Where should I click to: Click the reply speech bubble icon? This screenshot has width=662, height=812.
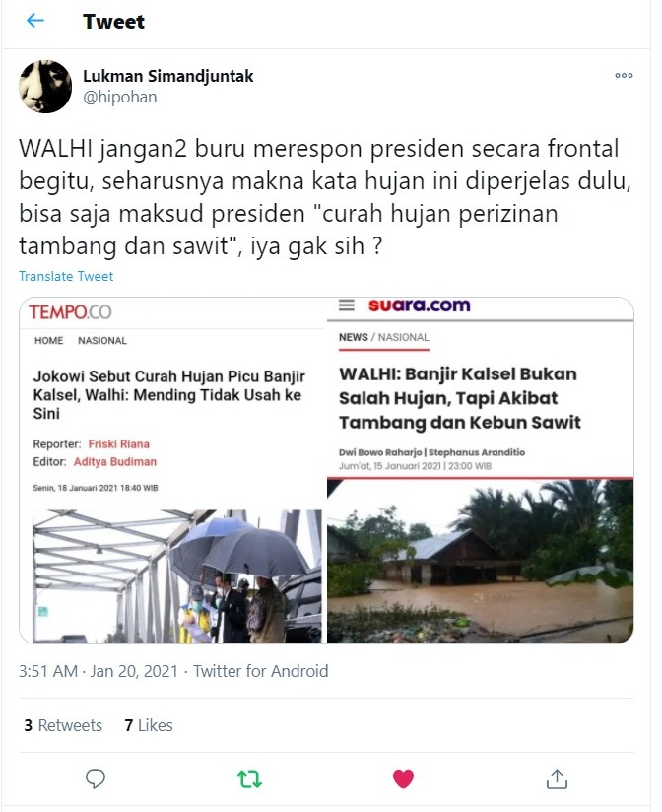[x=96, y=778]
